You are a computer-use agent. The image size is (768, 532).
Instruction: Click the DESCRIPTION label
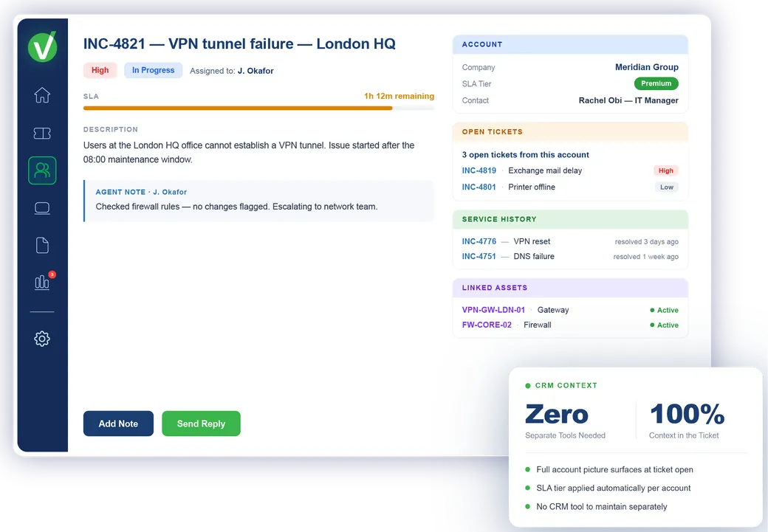[111, 130]
